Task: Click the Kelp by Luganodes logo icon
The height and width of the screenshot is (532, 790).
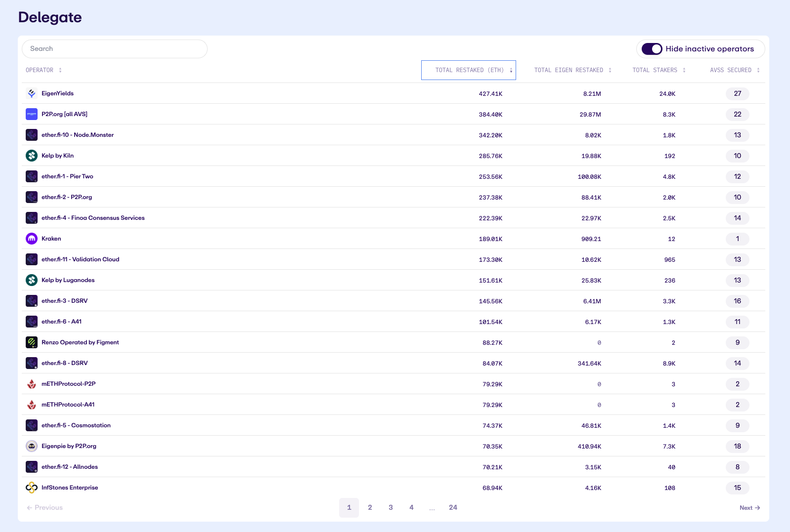Action: (32, 280)
